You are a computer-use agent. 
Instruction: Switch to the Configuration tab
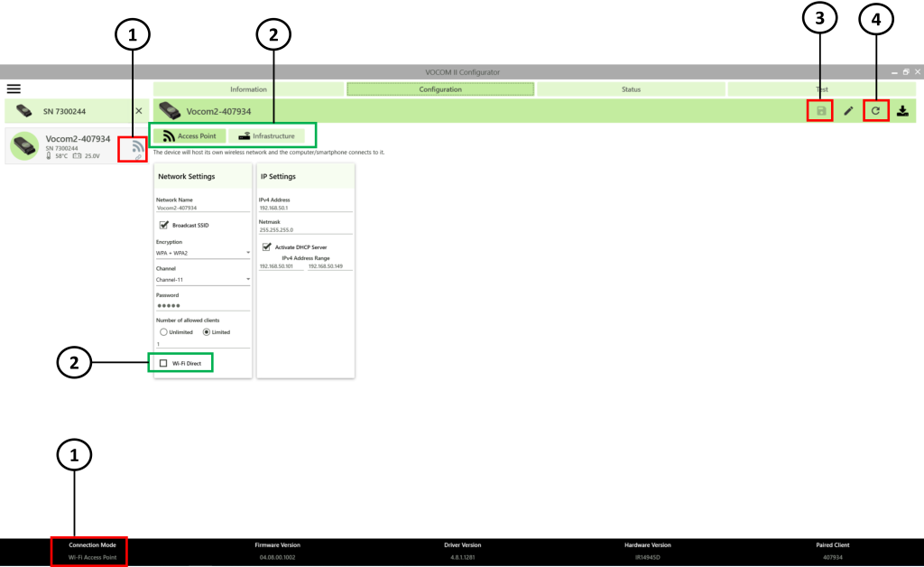click(440, 89)
